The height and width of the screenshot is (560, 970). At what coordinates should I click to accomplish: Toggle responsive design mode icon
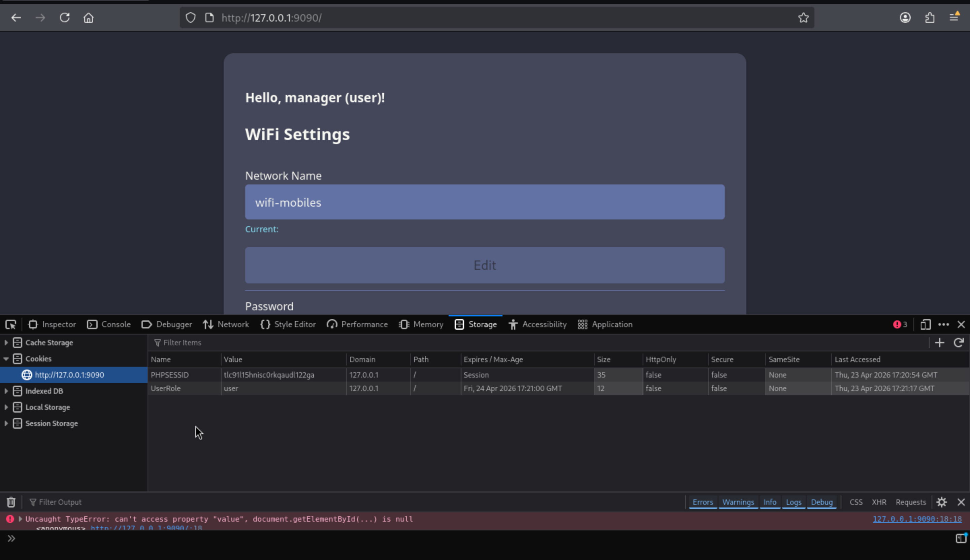click(x=925, y=325)
